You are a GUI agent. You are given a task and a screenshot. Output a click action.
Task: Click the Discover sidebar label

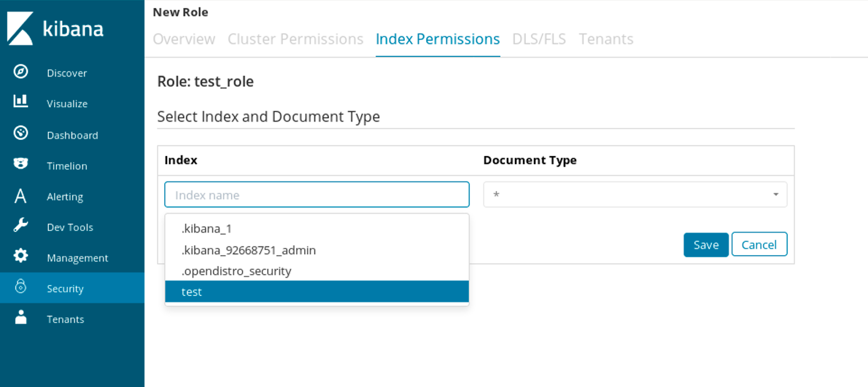click(x=67, y=73)
